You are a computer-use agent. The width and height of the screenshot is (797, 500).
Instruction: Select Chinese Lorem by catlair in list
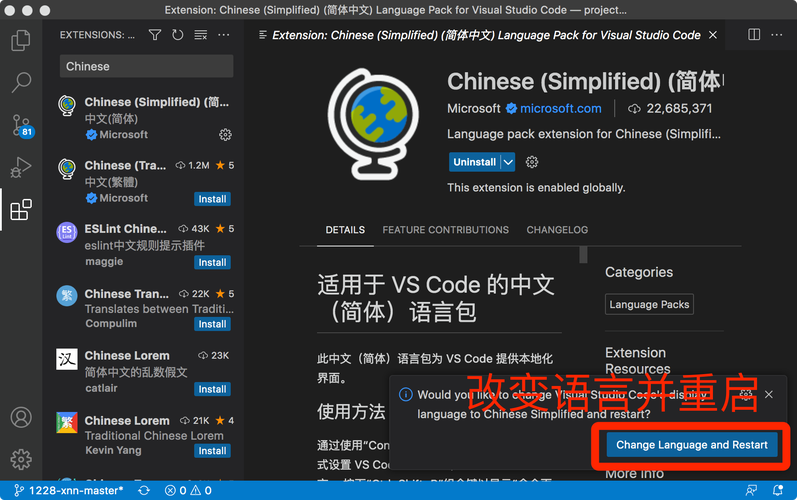[143, 372]
